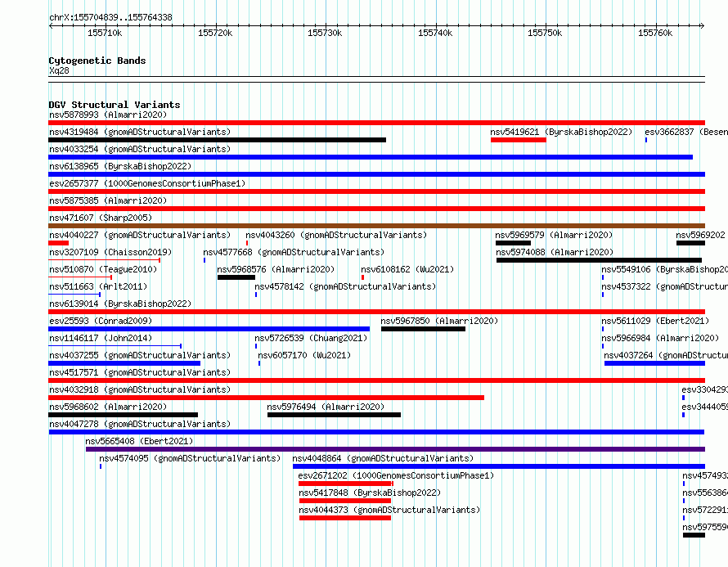Viewport: 728px width, 567px height.
Task: Click the nsv5611029 (Ebert2021) label
Action: pyautogui.click(x=655, y=321)
